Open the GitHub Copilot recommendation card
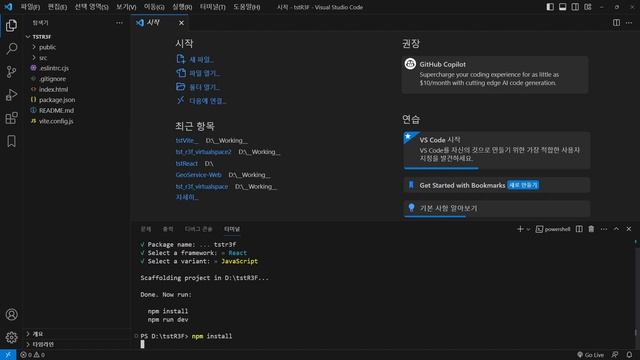Image resolution: width=640 pixels, height=360 pixels. click(495, 74)
